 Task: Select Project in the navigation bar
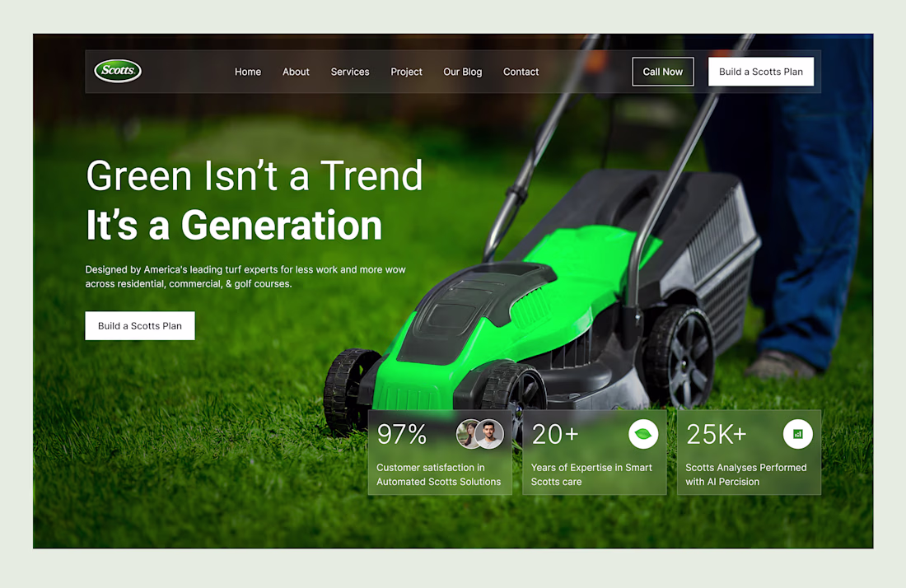tap(406, 72)
